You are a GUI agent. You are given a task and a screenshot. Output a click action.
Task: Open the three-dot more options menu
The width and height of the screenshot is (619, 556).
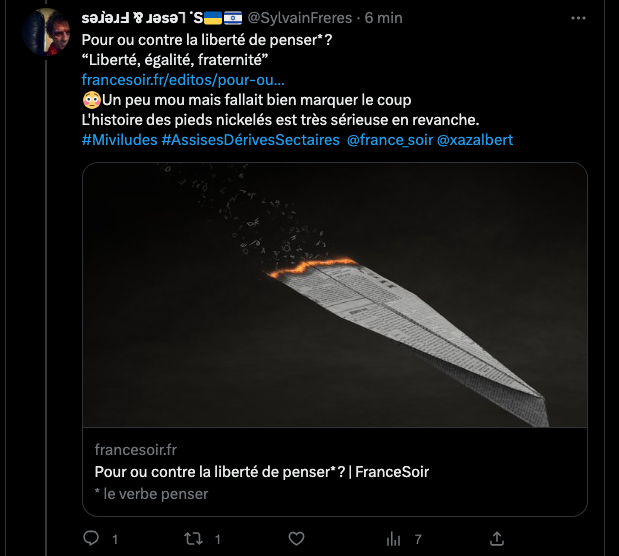click(579, 19)
